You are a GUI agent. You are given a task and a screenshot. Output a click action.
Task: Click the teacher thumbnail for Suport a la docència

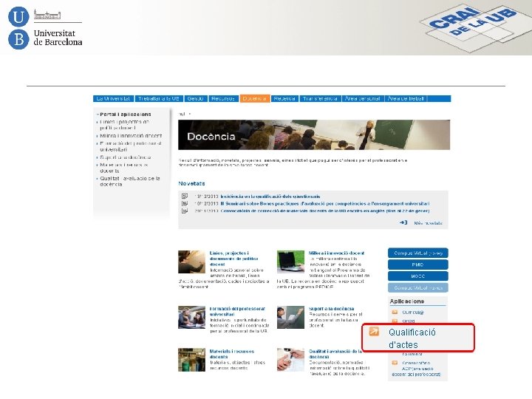click(290, 317)
